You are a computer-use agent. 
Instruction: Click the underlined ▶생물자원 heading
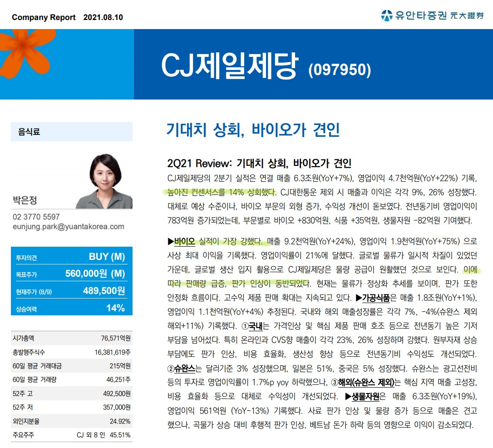click(362, 396)
